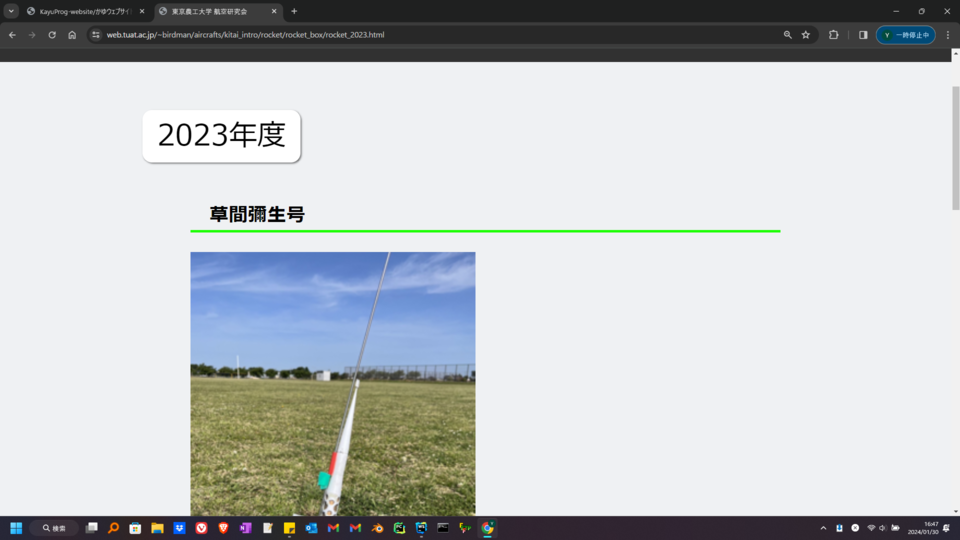Click the 一時停止中 profile button

[x=906, y=35]
